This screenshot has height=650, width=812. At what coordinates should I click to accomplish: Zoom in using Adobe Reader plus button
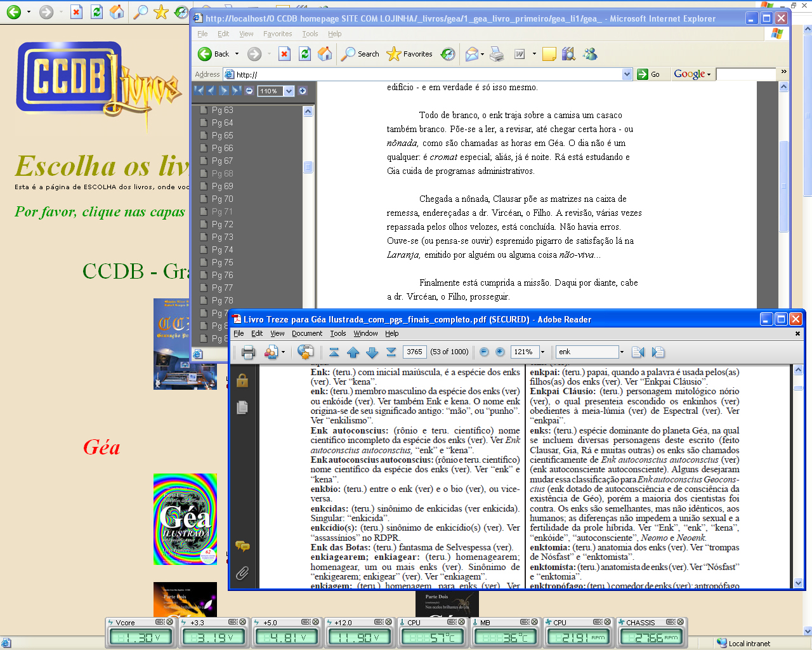(x=500, y=352)
